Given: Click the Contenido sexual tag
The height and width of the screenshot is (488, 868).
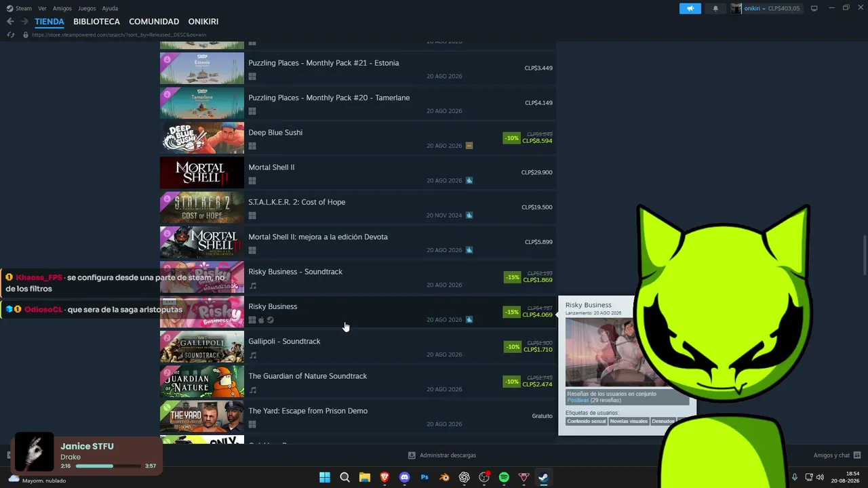Looking at the screenshot, I should (x=587, y=422).
